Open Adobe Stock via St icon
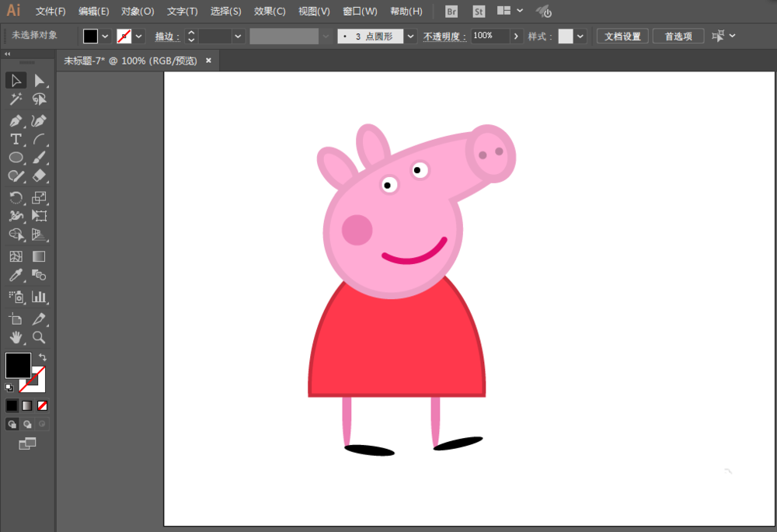 [478, 12]
